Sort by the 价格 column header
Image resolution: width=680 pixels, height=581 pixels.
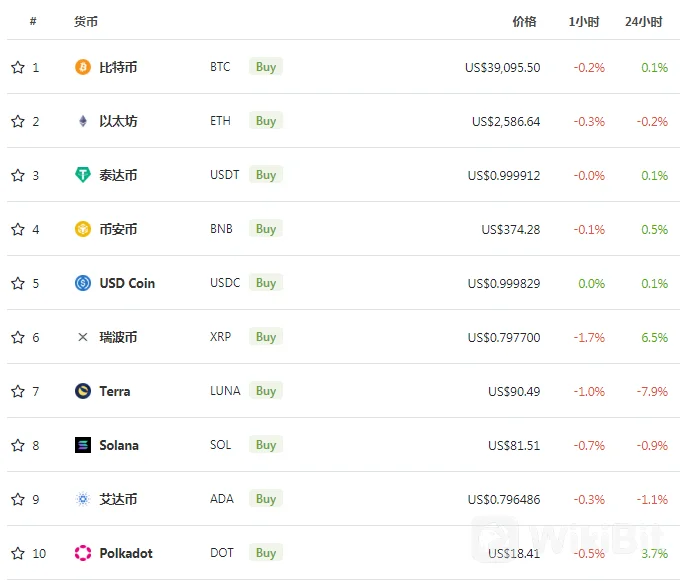524,21
